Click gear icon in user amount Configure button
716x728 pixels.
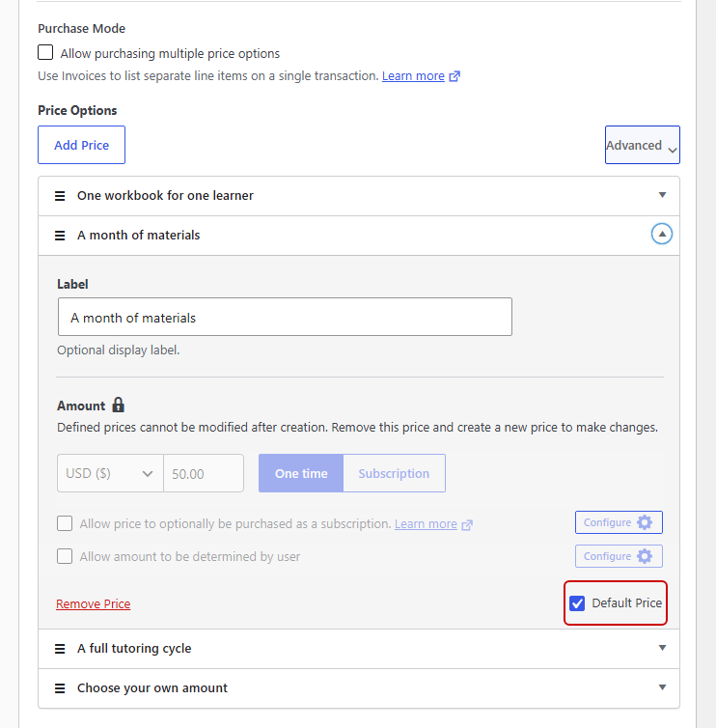pyautogui.click(x=645, y=556)
